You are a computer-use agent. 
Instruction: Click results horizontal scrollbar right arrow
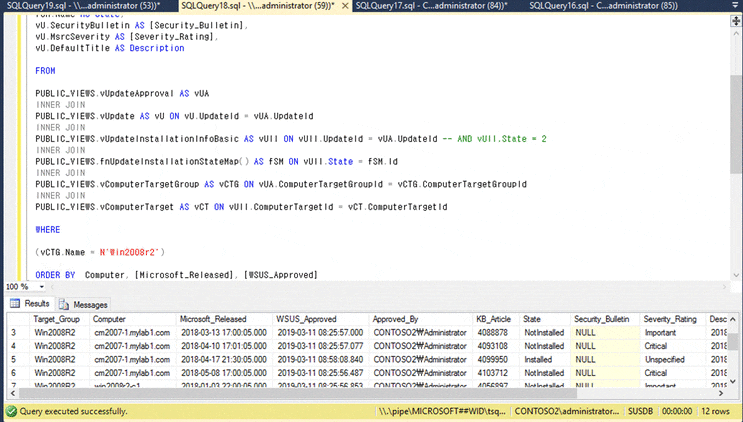pyautogui.click(x=721, y=393)
